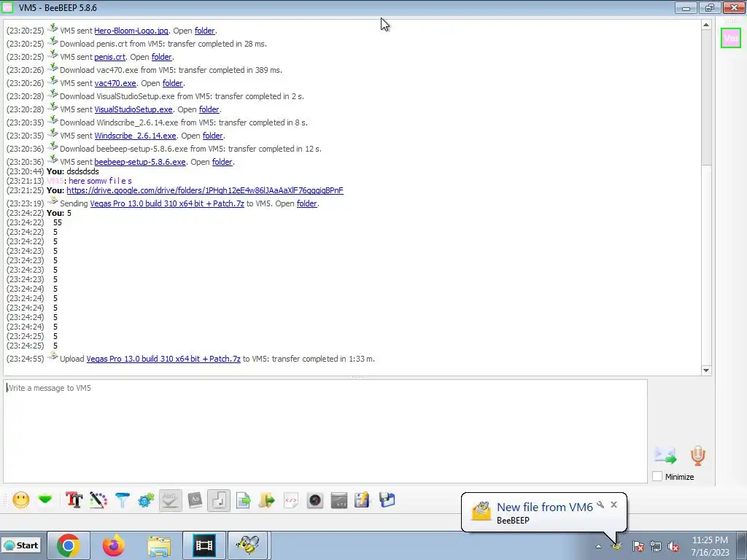Viewport: 747px width, 560px height.
Task: Click the dark window panel toolbar icon
Action: coord(339,500)
